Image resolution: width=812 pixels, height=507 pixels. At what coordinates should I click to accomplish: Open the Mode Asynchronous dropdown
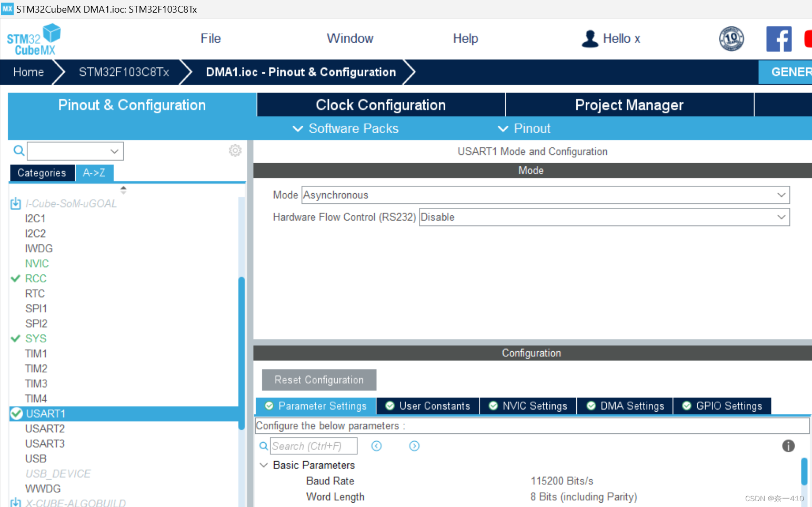point(545,195)
